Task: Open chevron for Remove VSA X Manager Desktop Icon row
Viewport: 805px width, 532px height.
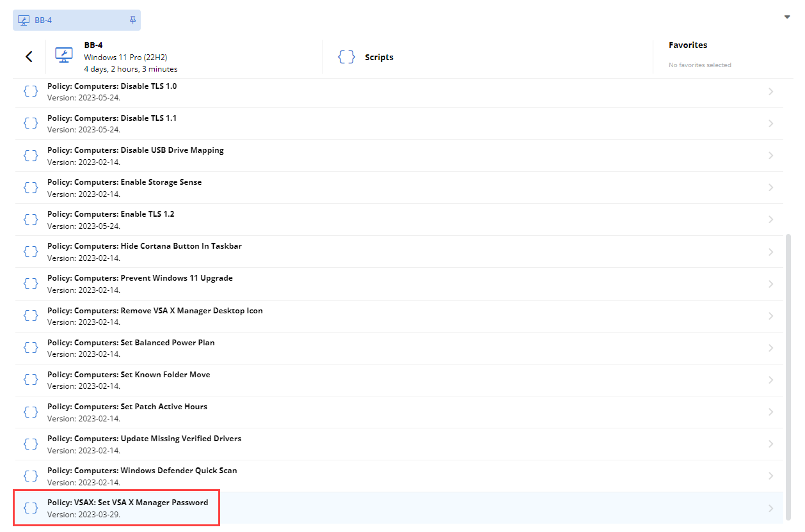Action: pos(770,315)
